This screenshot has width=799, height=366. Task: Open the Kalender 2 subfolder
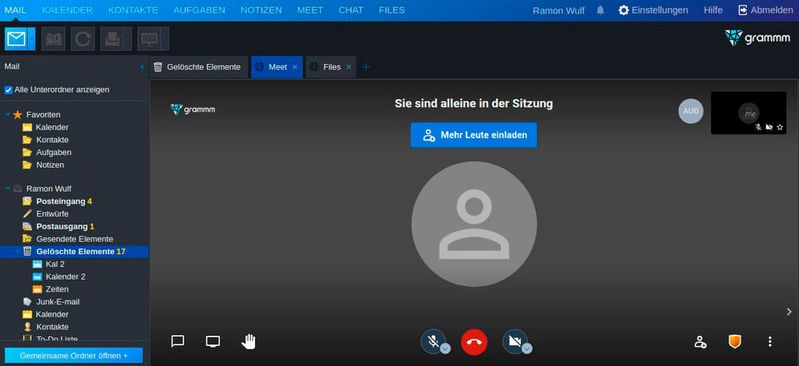coord(65,277)
